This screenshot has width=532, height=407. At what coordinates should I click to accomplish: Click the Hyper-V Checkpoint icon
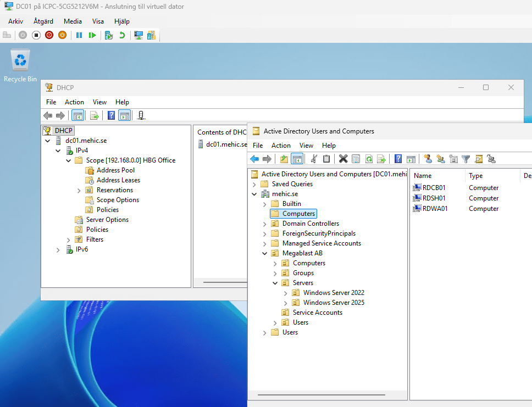tap(109, 35)
